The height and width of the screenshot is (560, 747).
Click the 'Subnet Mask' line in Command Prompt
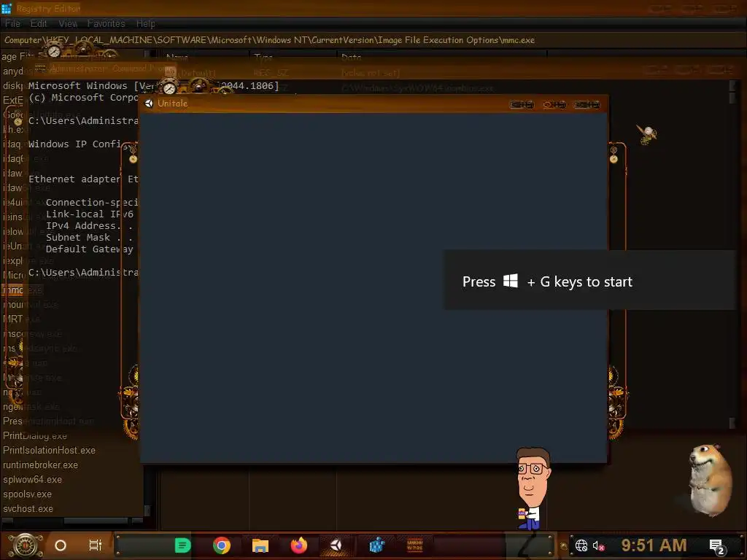(x=89, y=237)
